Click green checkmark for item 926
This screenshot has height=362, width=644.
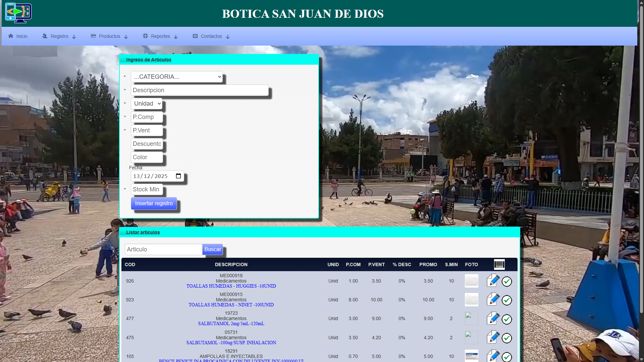pos(506,282)
